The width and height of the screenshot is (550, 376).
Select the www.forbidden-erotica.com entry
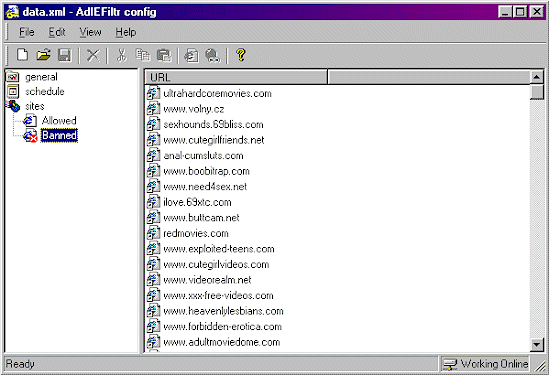[222, 326]
